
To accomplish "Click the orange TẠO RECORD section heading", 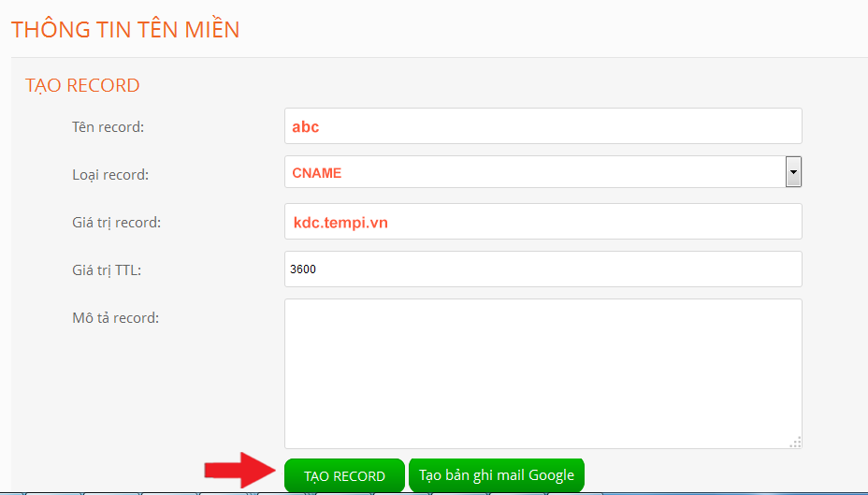I will 82,86.
